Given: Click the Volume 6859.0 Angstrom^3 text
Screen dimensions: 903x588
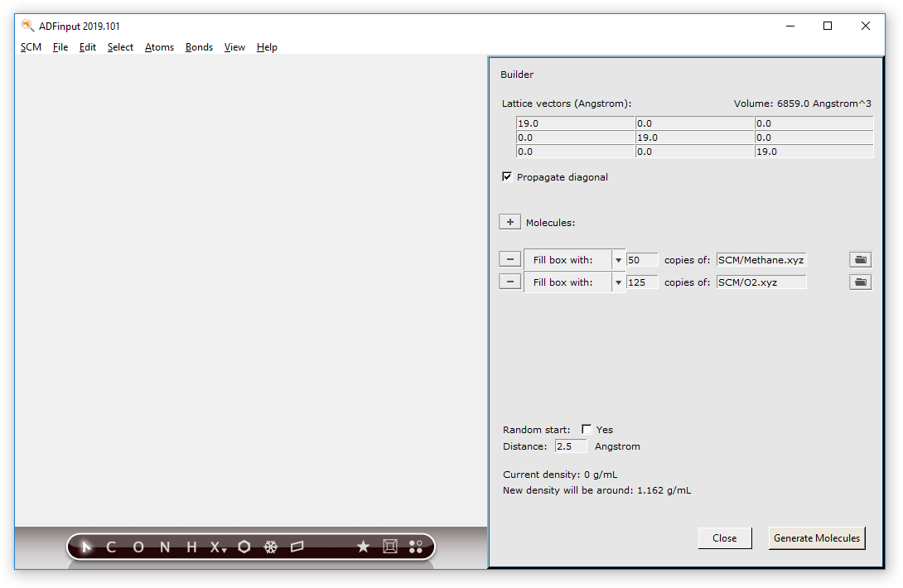Looking at the screenshot, I should pos(802,104).
